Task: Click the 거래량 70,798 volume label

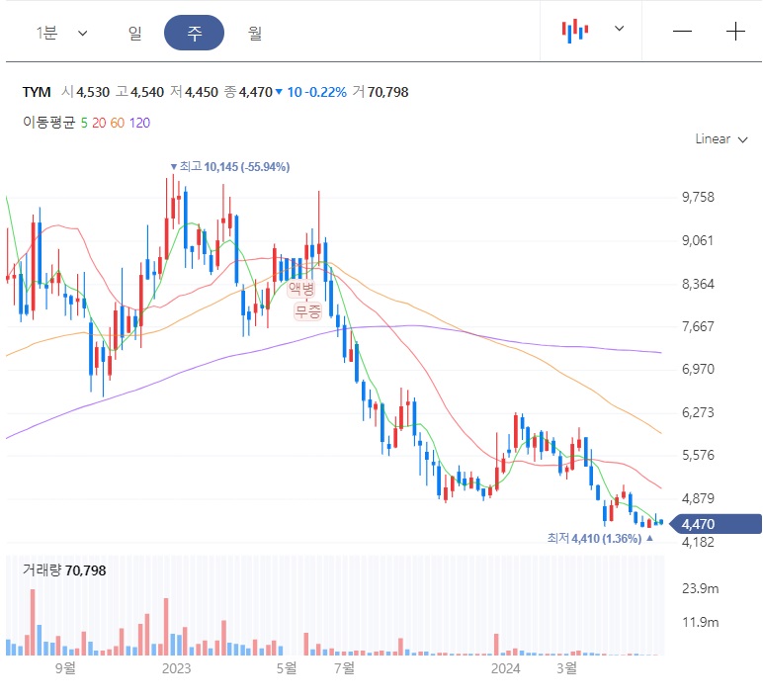Action: pyautogui.click(x=64, y=570)
